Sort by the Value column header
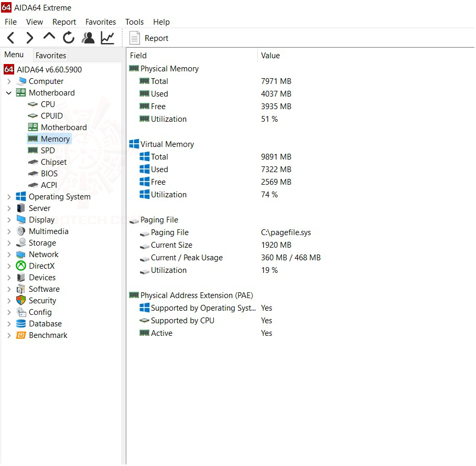 pyautogui.click(x=270, y=56)
